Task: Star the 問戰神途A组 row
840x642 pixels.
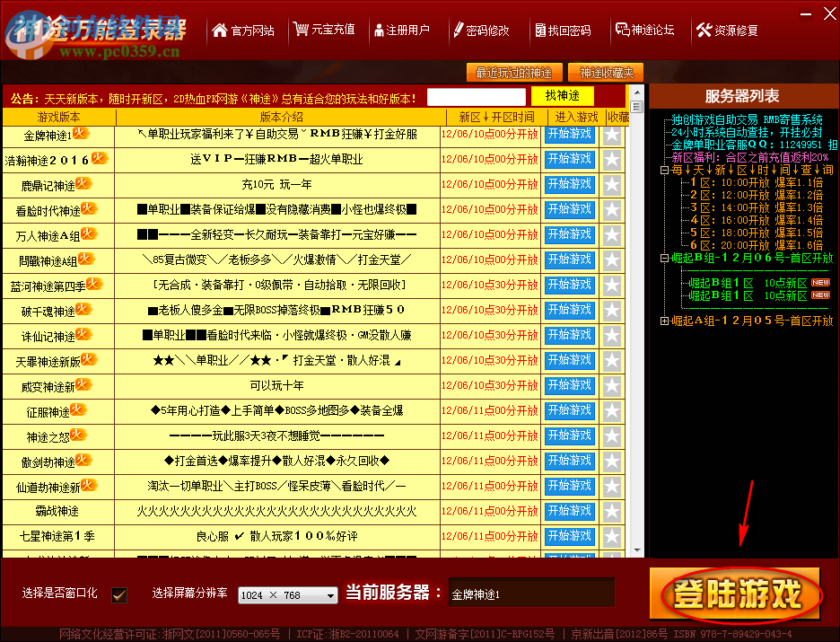Action: 612,260
